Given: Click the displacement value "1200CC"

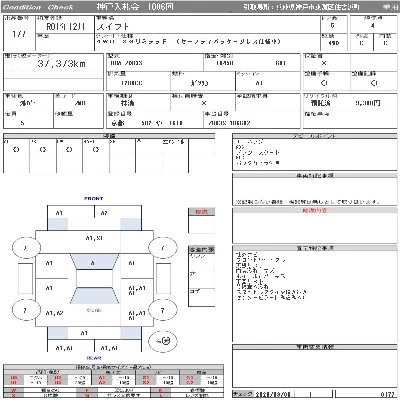Looking at the screenshot, I should coord(132,83).
